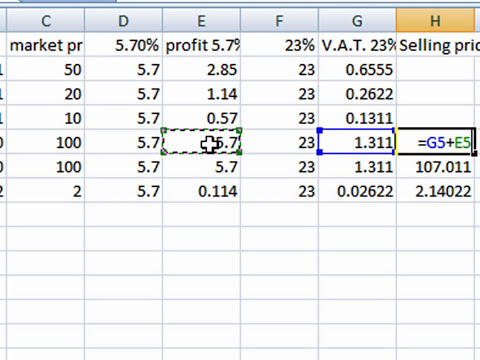Image resolution: width=480 pixels, height=360 pixels.
Task: Select highlighted column H header
Action: coord(435,21)
